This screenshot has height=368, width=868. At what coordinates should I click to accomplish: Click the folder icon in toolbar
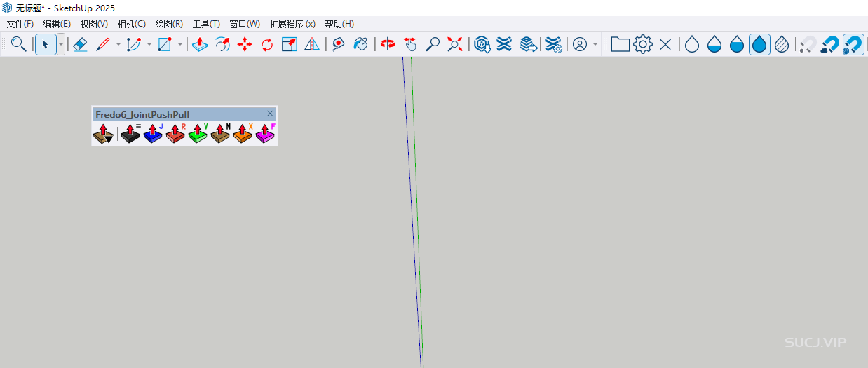click(x=620, y=44)
